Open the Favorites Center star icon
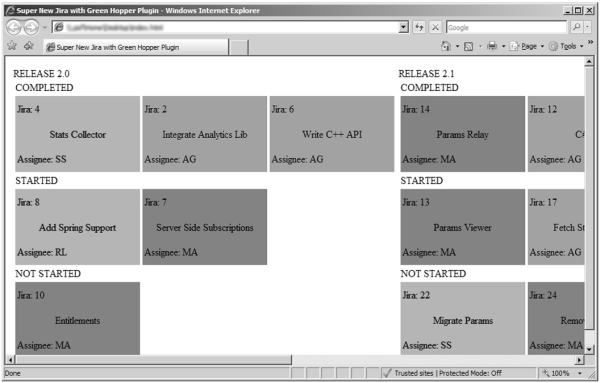Image resolution: width=600 pixels, height=383 pixels. click(x=12, y=46)
